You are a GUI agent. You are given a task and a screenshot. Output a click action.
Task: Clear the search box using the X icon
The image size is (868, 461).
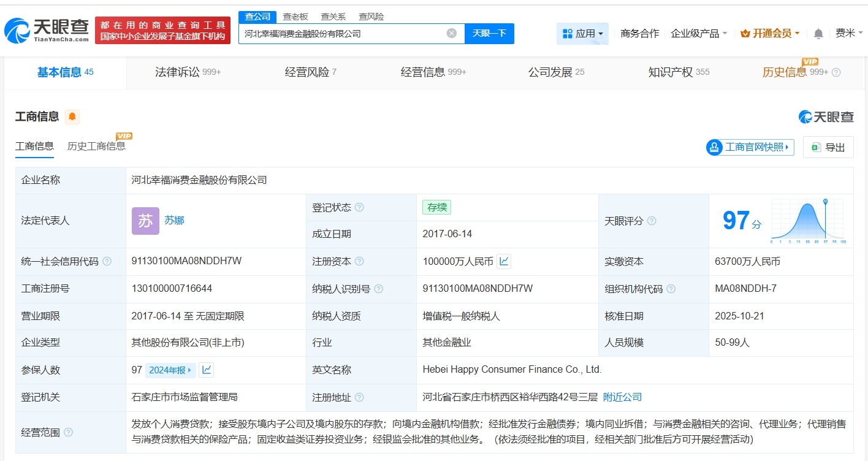451,33
